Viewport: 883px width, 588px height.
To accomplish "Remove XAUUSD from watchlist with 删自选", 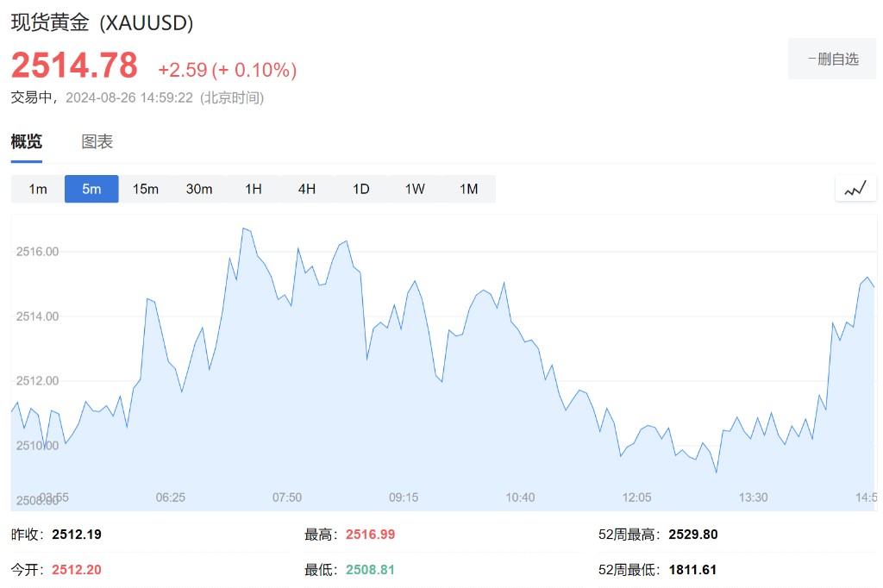I will pyautogui.click(x=832, y=59).
